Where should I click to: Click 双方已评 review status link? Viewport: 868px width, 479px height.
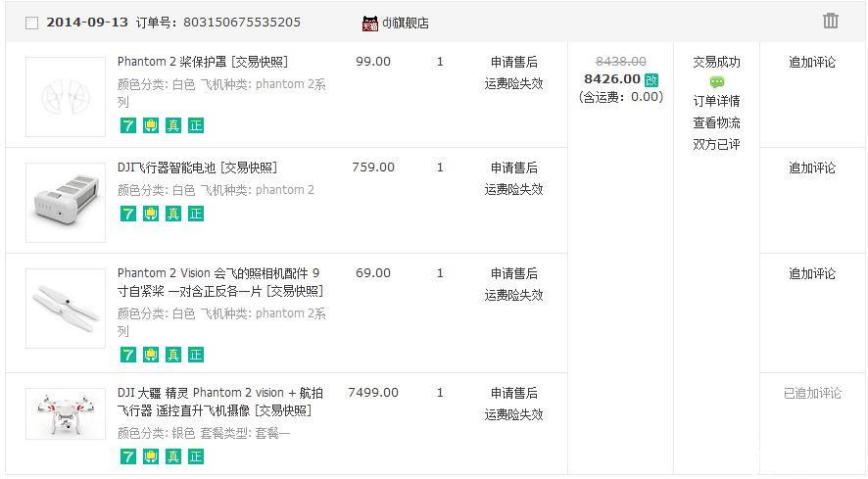[x=716, y=145]
